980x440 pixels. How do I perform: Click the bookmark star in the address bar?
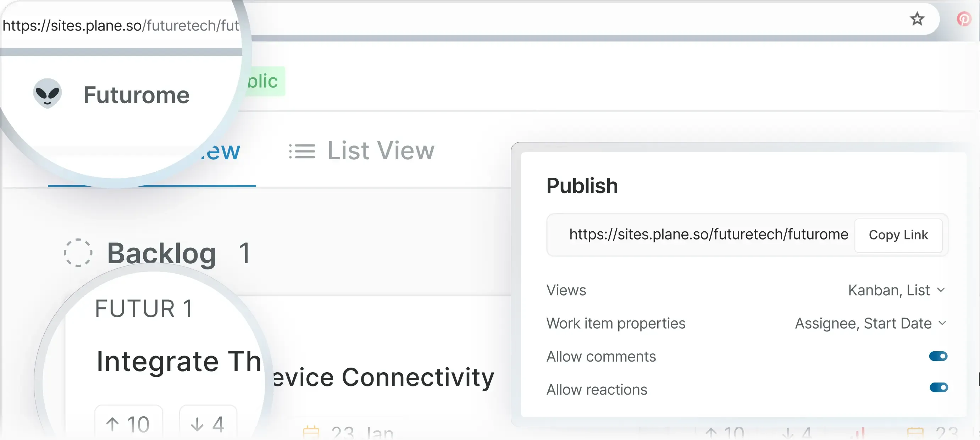tap(917, 19)
